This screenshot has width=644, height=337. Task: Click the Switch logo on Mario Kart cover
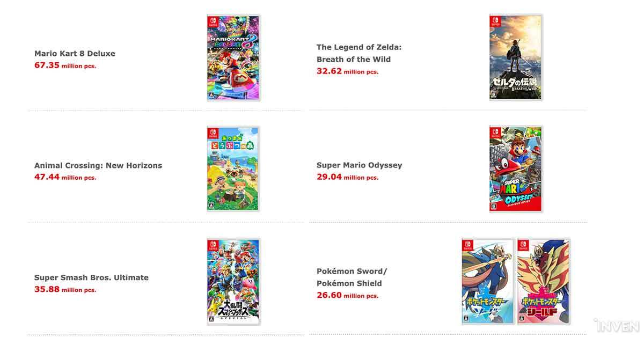(x=213, y=21)
